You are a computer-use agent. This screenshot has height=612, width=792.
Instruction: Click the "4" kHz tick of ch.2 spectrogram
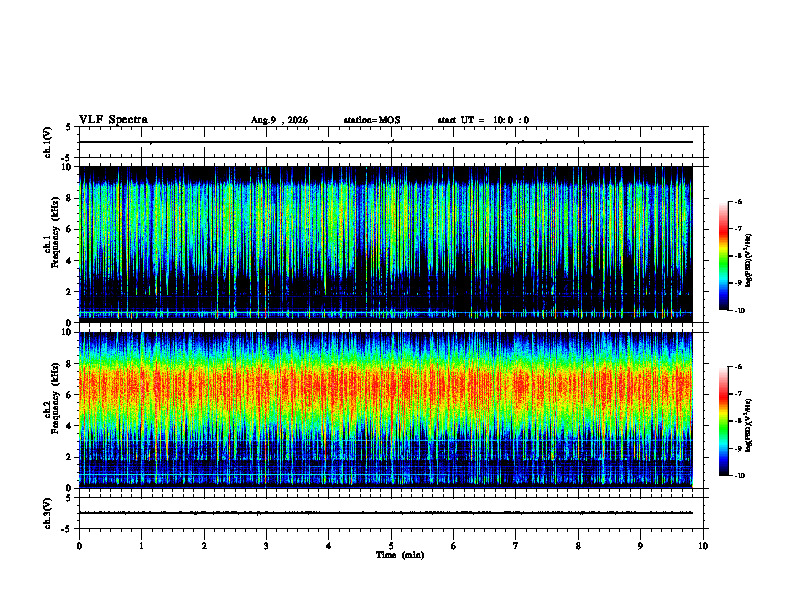point(70,426)
